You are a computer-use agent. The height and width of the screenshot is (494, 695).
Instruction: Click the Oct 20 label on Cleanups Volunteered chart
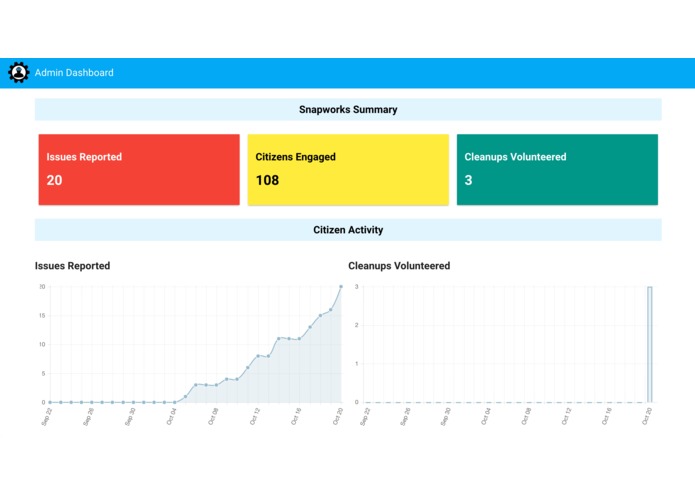pos(647,417)
